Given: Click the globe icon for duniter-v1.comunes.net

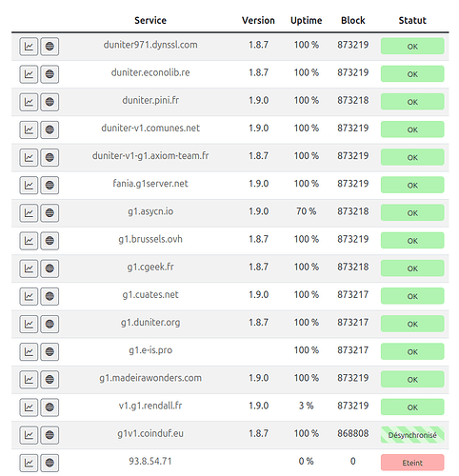Looking at the screenshot, I should (x=50, y=129).
